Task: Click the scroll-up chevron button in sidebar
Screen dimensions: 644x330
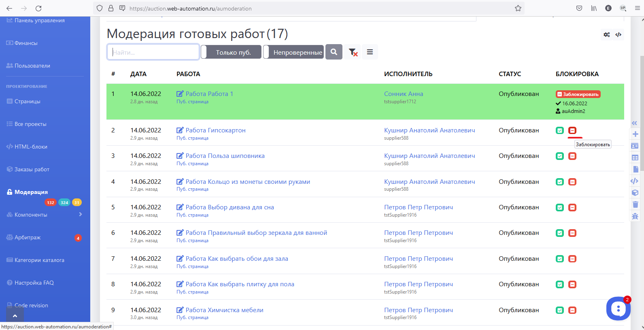Action: 15,316
